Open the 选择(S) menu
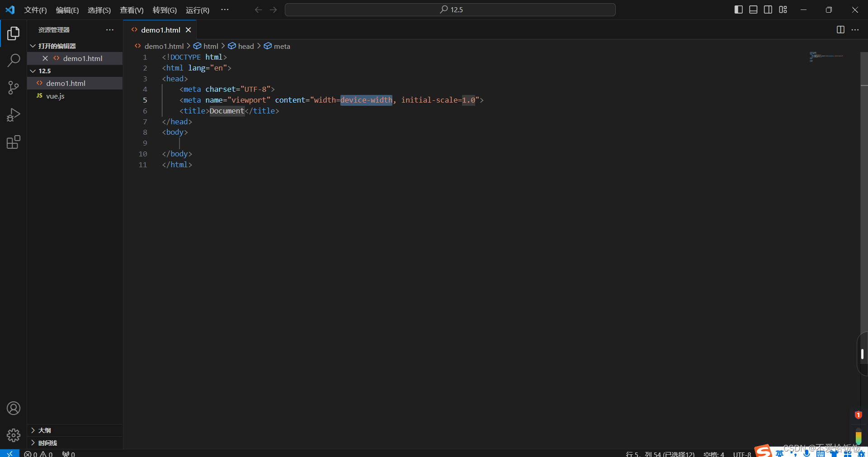This screenshot has width=868, height=457. (x=99, y=10)
